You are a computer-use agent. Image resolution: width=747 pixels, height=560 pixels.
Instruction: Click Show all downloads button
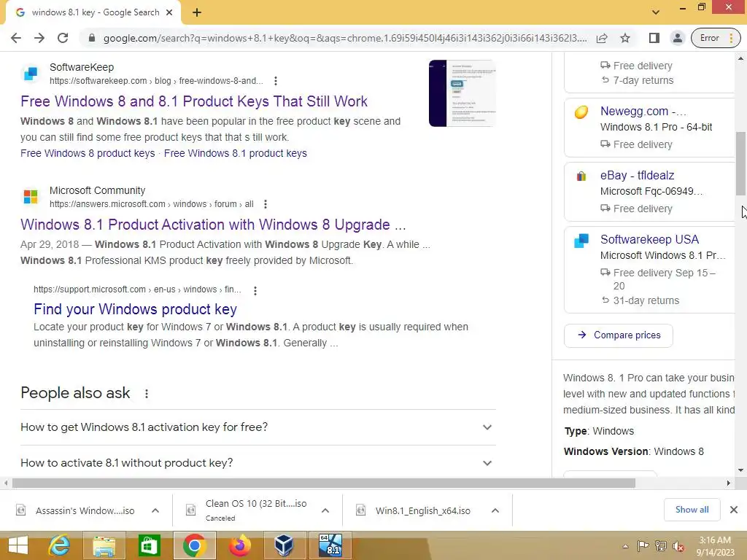692,510
